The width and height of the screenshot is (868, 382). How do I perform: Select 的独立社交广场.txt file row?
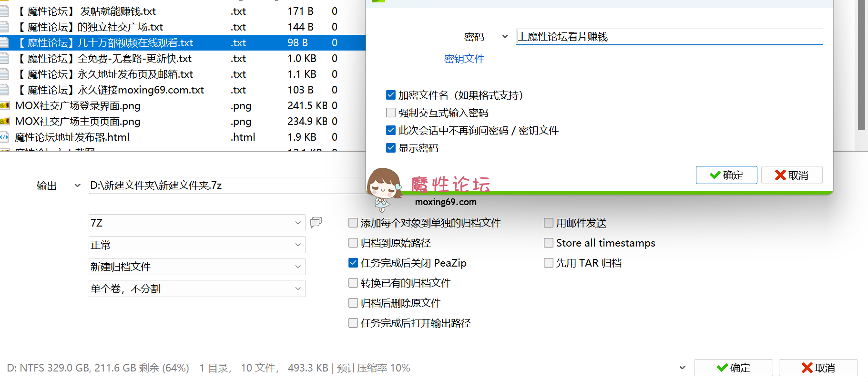(183, 27)
